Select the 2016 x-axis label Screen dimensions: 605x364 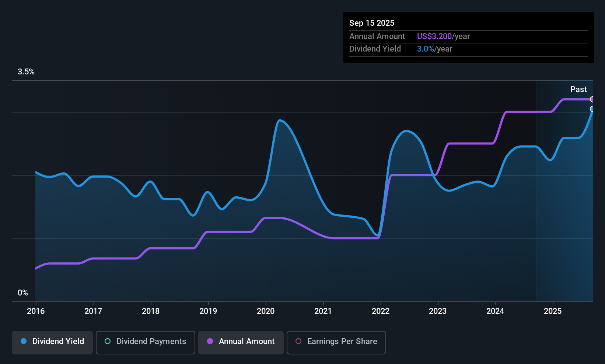tap(36, 311)
